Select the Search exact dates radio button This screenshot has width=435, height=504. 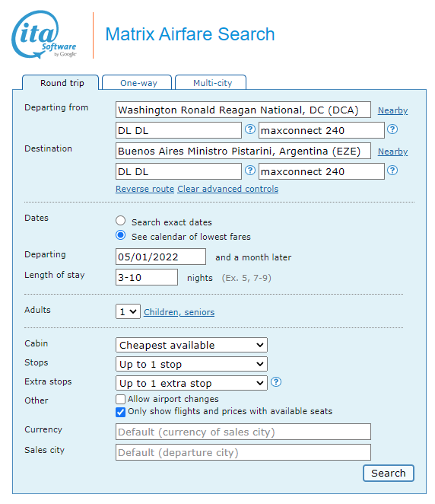click(121, 221)
